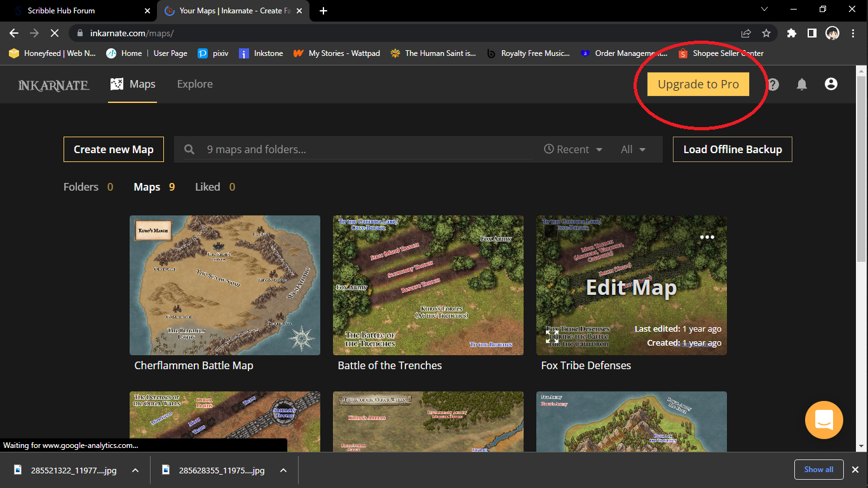Click the Load Offline Backup button

[x=732, y=149]
